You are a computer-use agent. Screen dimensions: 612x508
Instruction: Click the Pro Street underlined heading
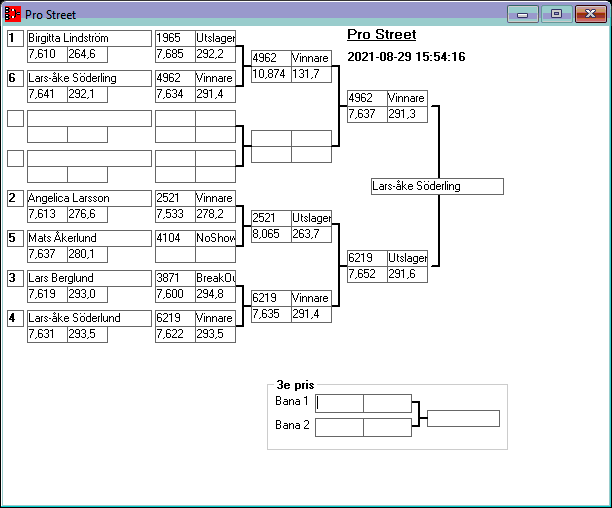(382, 34)
